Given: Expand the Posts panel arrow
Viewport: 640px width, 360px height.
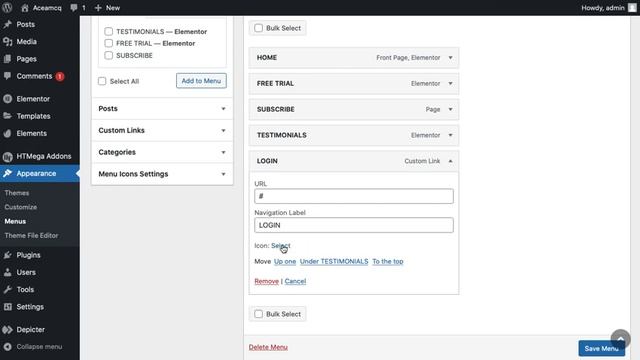Looking at the screenshot, I should [x=223, y=109].
